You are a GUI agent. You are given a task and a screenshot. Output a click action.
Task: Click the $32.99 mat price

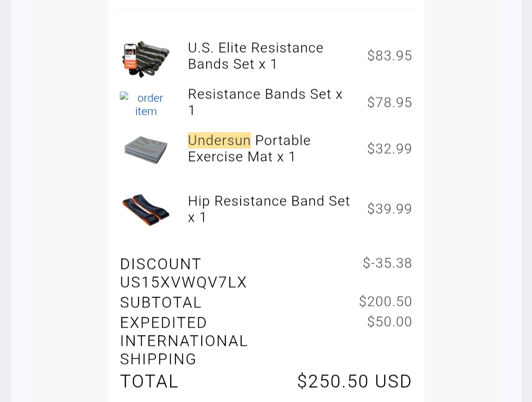point(390,149)
